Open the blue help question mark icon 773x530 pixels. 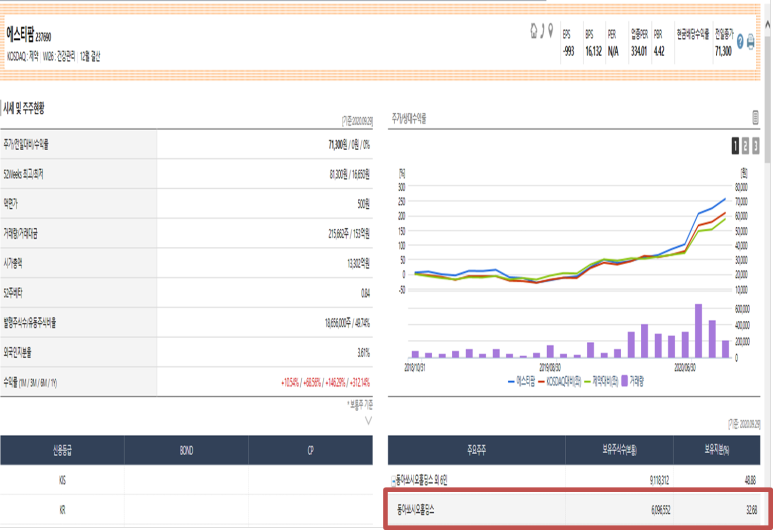tap(740, 42)
